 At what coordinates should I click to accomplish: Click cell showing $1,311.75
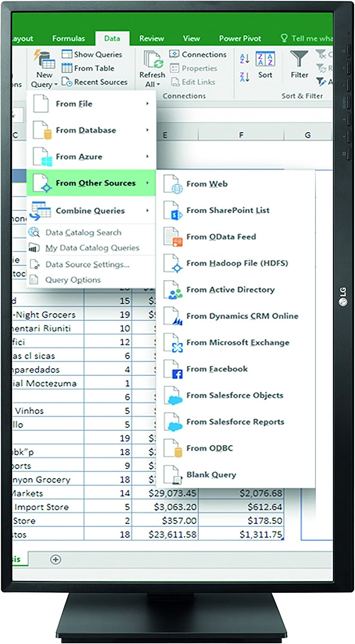pyautogui.click(x=241, y=535)
